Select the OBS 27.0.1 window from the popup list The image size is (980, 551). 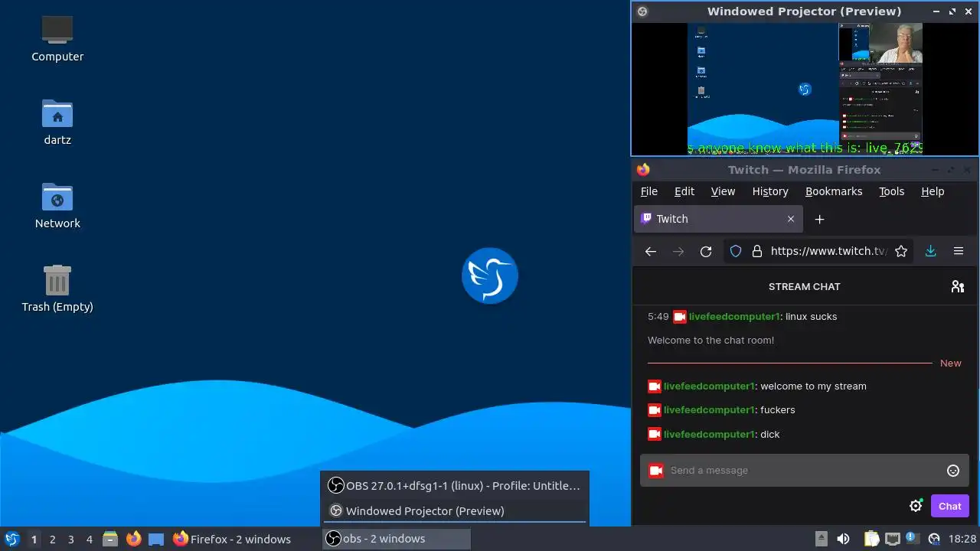[x=455, y=485]
